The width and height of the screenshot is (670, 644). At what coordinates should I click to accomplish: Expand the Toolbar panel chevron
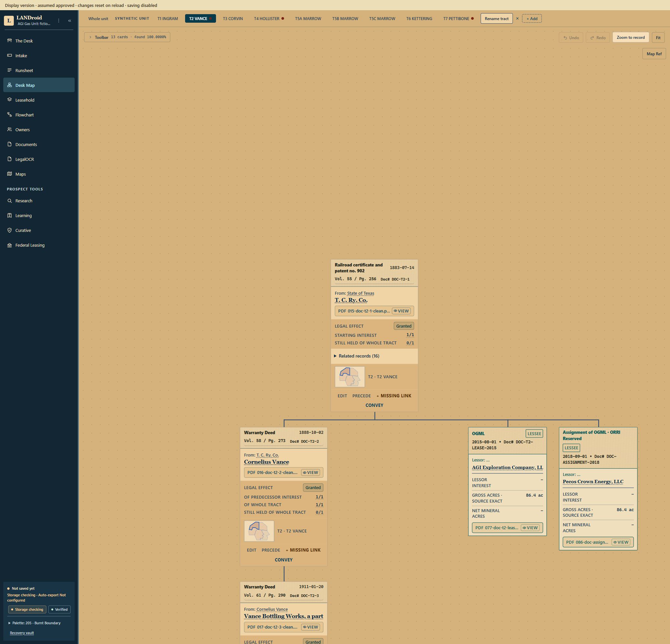90,37
